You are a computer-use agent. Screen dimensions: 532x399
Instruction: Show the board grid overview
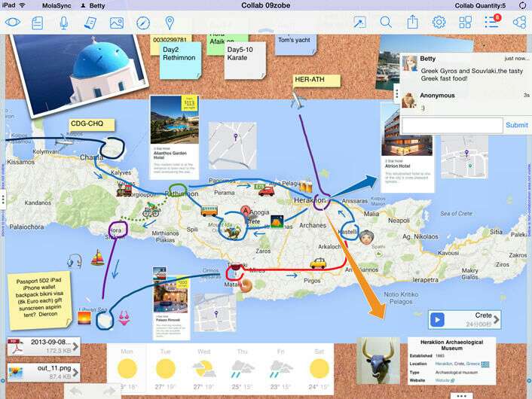[x=465, y=23]
